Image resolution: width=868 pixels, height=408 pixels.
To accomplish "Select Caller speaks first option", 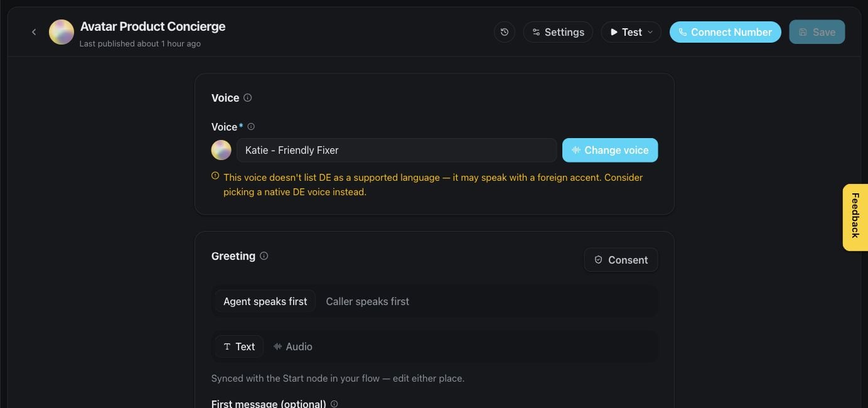I will pos(368,301).
